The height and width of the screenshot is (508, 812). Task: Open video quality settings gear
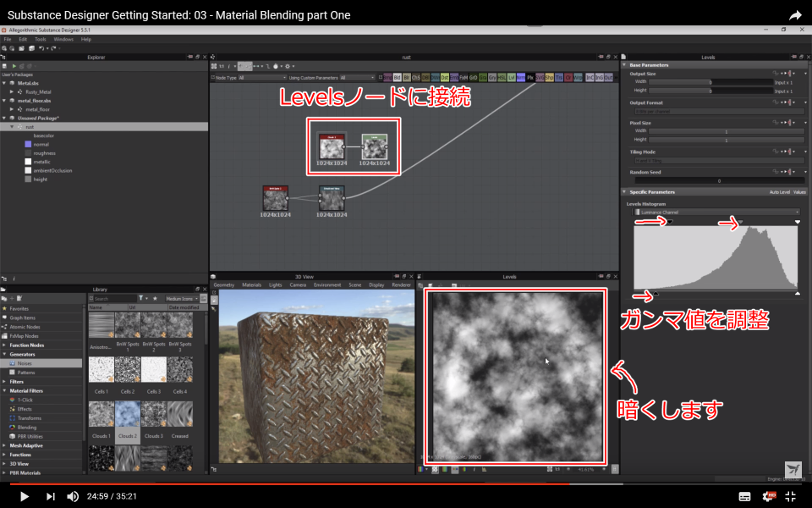(x=769, y=496)
